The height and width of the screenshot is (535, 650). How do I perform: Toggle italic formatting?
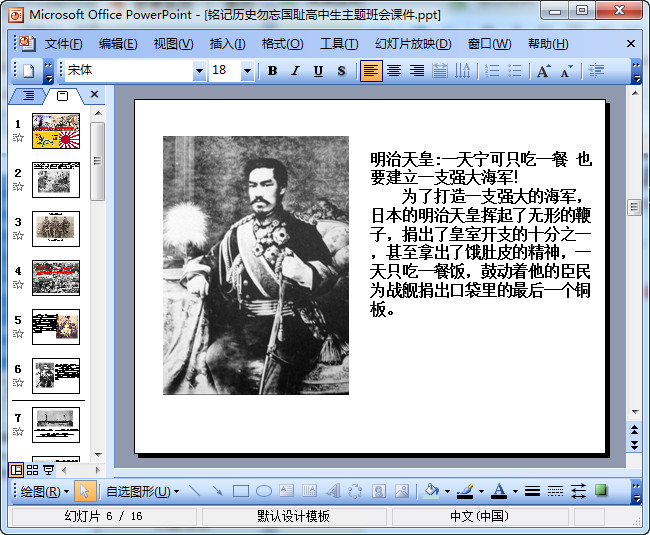pyautogui.click(x=295, y=71)
